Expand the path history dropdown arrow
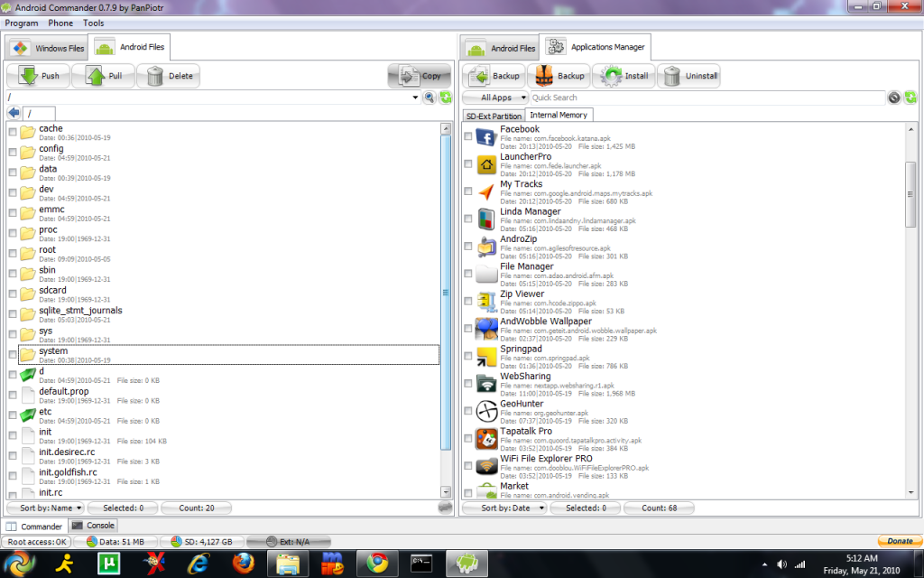The image size is (924, 578). pyautogui.click(x=415, y=98)
